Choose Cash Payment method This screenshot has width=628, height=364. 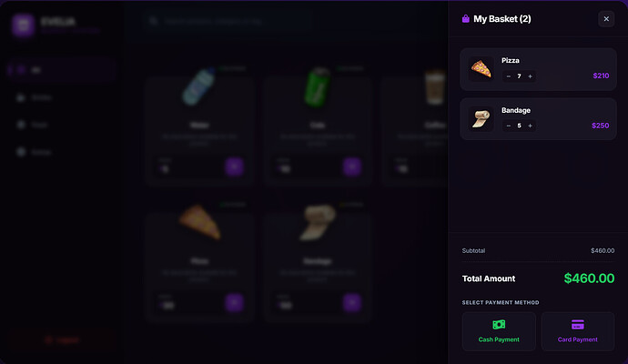[x=499, y=331]
